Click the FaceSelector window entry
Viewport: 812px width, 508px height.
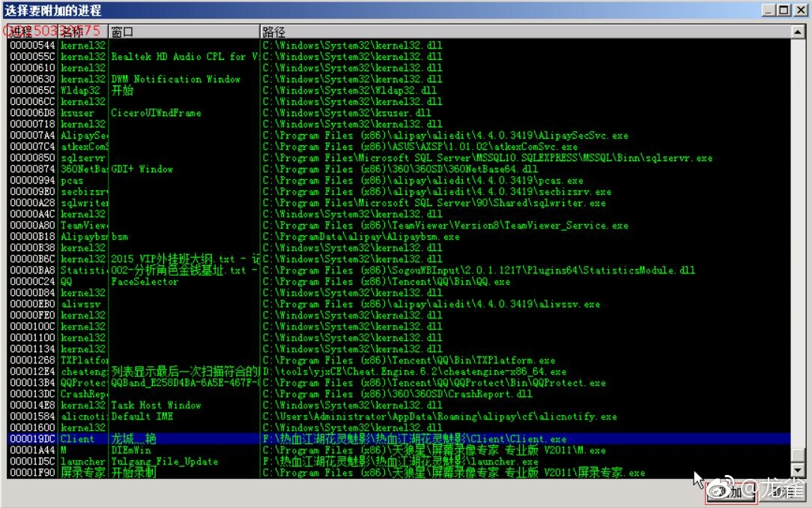(145, 281)
